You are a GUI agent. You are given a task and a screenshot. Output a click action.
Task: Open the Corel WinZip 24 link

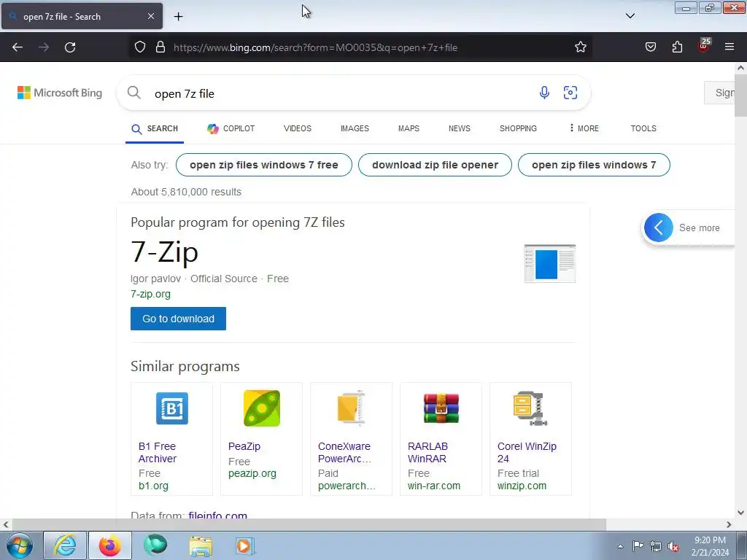pyautogui.click(x=527, y=452)
